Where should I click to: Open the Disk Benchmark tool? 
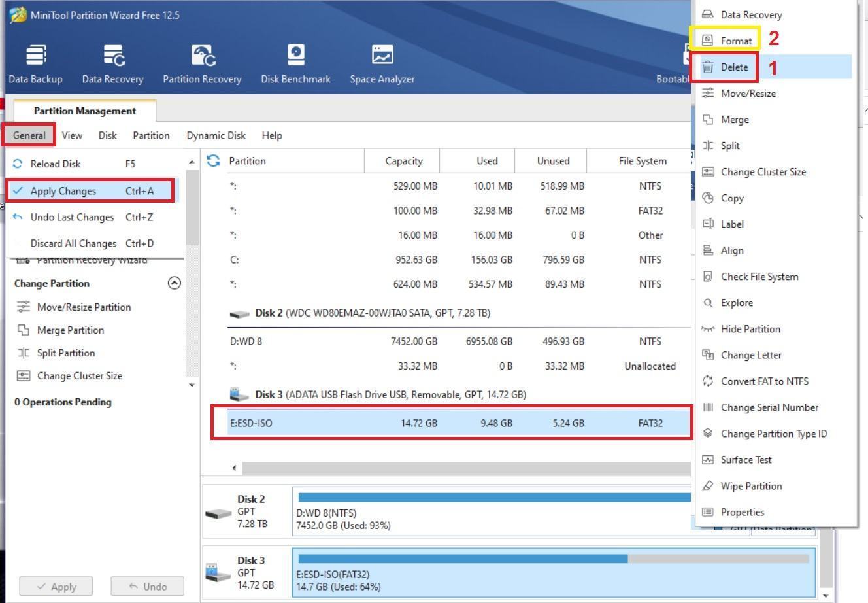(x=295, y=55)
